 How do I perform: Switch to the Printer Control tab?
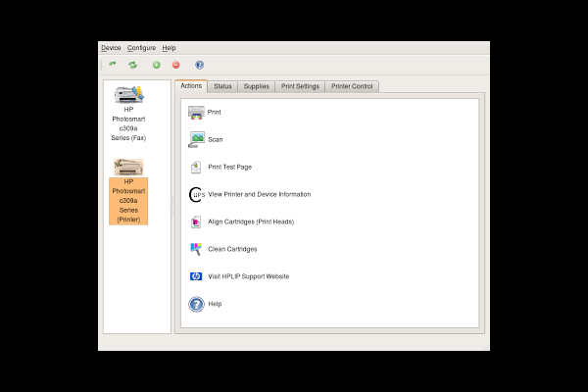(x=352, y=86)
